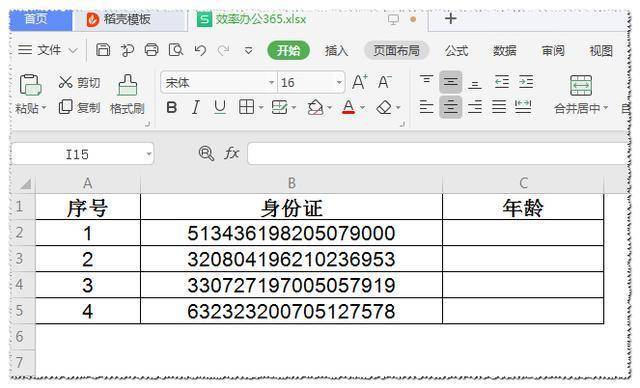Switch to the 公式 (Formulas) tab
The width and height of the screenshot is (640, 388).
457,51
